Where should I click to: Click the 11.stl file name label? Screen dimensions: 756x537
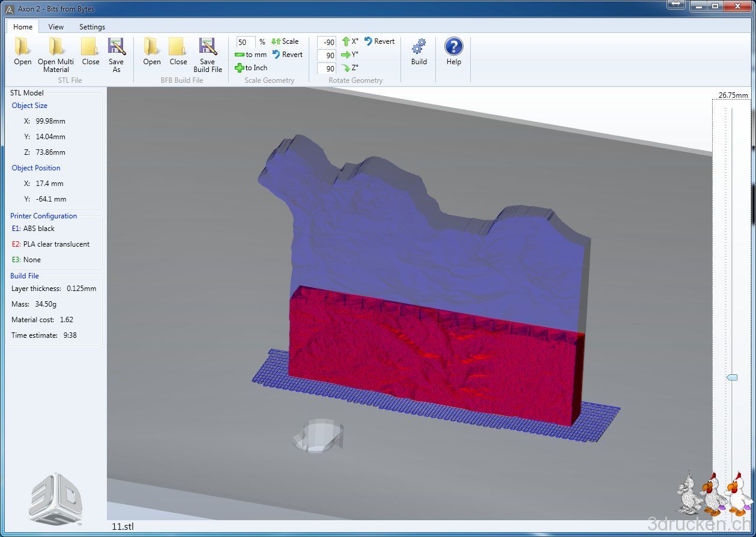coord(122,526)
